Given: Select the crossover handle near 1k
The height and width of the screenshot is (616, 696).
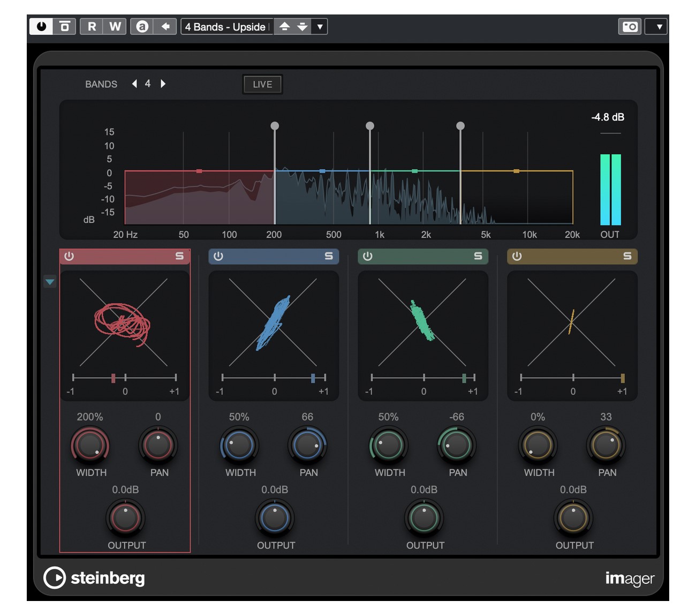Looking at the screenshot, I should pos(370,126).
